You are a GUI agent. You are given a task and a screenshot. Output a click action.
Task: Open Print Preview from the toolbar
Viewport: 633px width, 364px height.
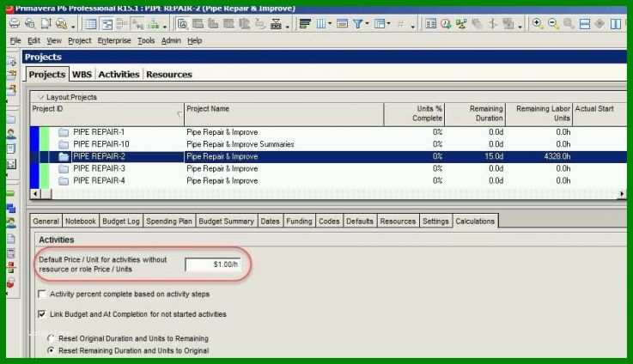[30, 23]
